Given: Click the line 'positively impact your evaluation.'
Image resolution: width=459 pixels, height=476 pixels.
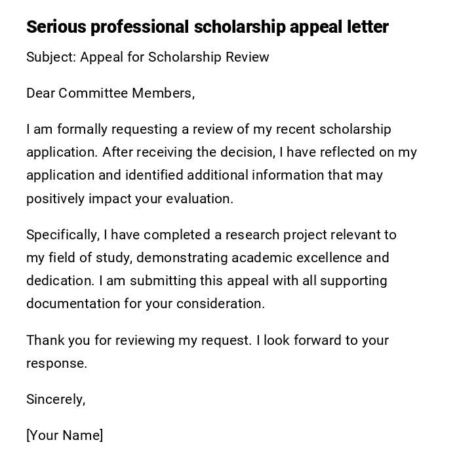Looking at the screenshot, I should (130, 199).
